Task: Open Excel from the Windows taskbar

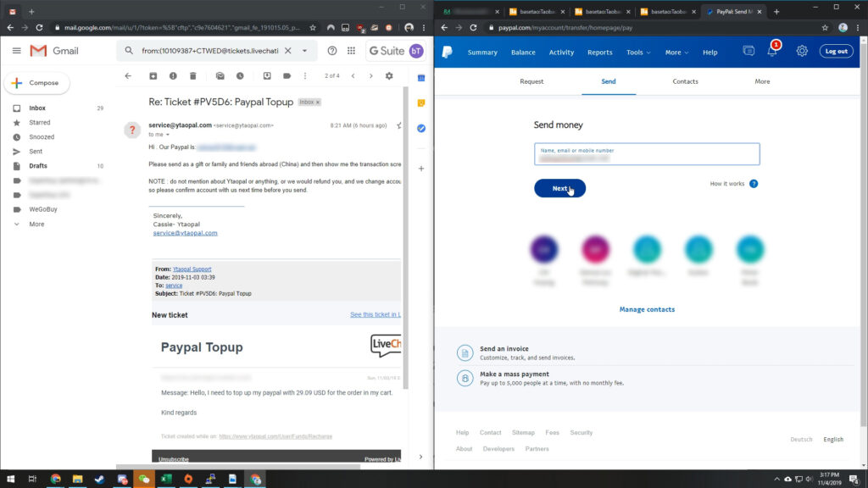Action: 166,479
